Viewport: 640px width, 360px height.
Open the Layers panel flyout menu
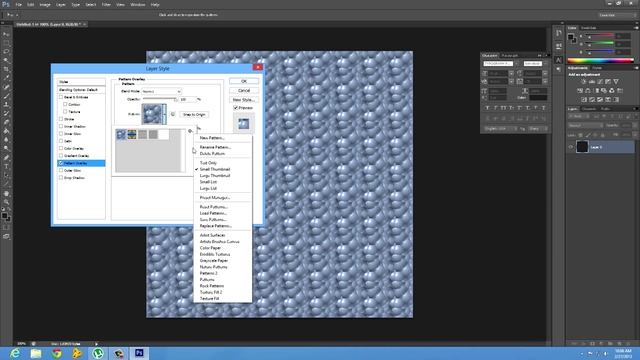(x=636, y=109)
